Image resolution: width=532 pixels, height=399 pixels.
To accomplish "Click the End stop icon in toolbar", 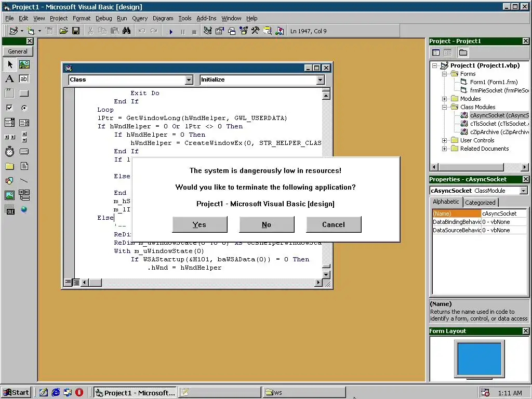I will [194, 31].
